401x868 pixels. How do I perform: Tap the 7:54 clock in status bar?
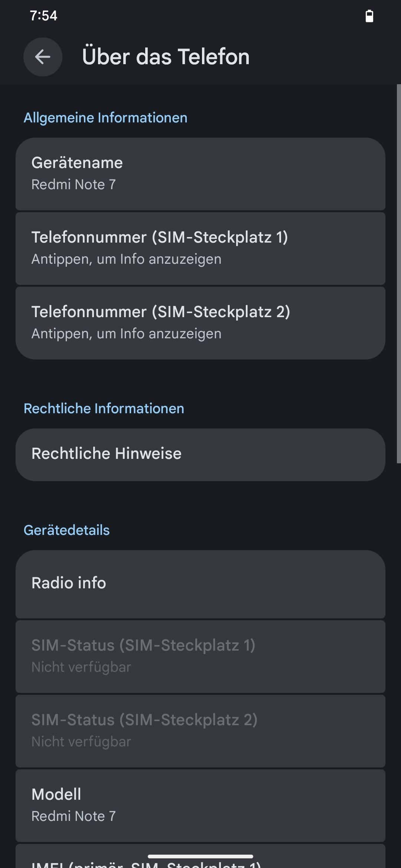tap(43, 16)
